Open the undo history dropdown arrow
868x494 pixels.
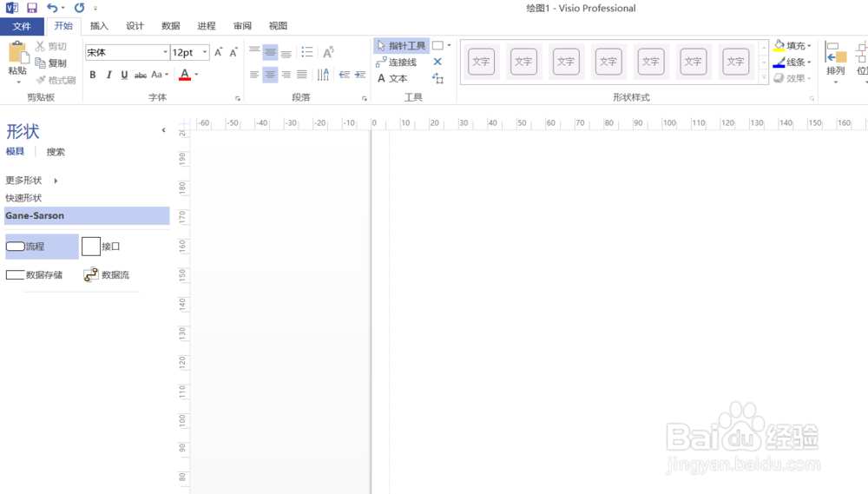(x=63, y=9)
